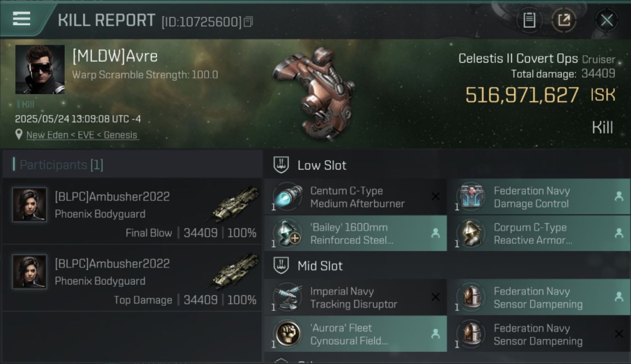Open the Top Damage Ambusher2022 participant entry
Viewport: 631px width, 364px height.
point(132,278)
